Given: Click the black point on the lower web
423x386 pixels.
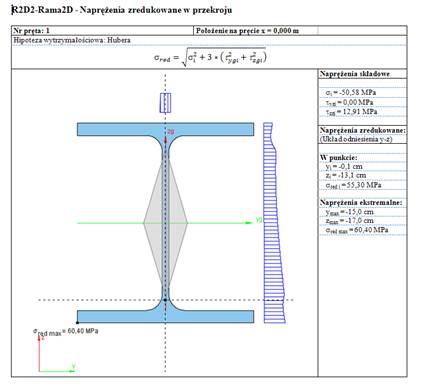Looking at the screenshot, I should click(165, 300).
